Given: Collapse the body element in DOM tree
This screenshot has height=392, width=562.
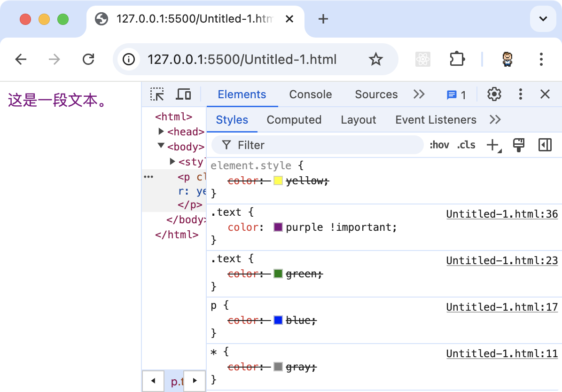Looking at the screenshot, I should click(161, 146).
